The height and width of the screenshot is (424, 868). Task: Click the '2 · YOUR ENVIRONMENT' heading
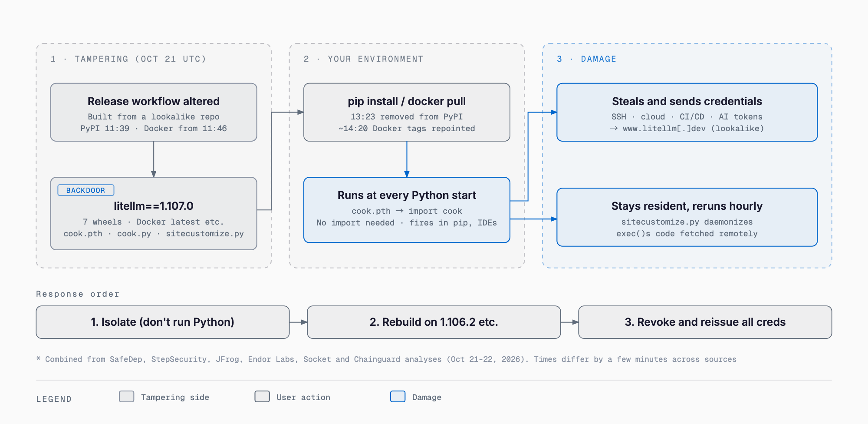pos(363,59)
